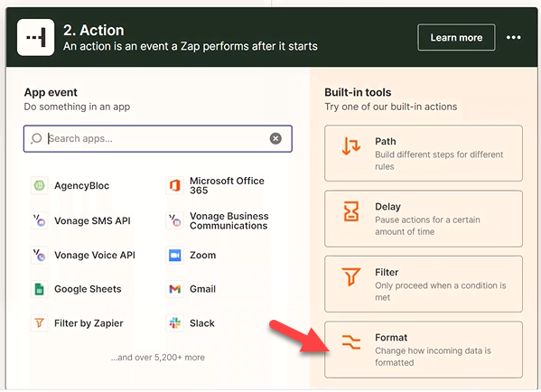
Task: Choose the Slack app label
Action: tap(202, 323)
